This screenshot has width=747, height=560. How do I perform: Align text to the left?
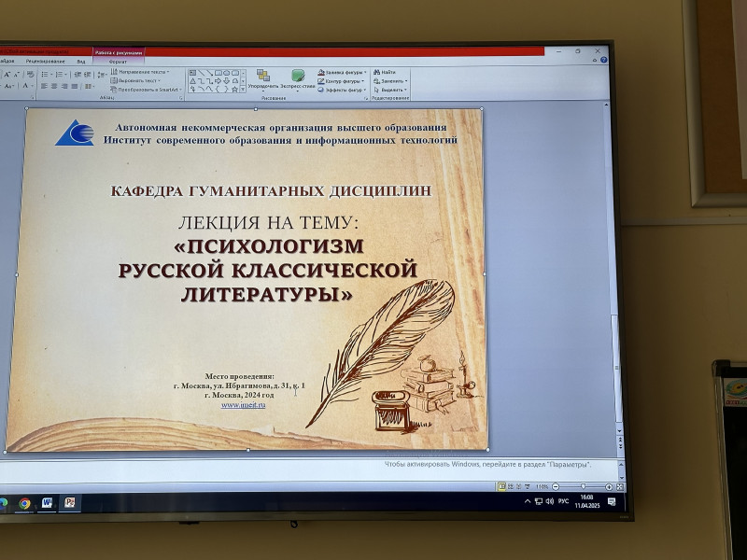click(44, 86)
